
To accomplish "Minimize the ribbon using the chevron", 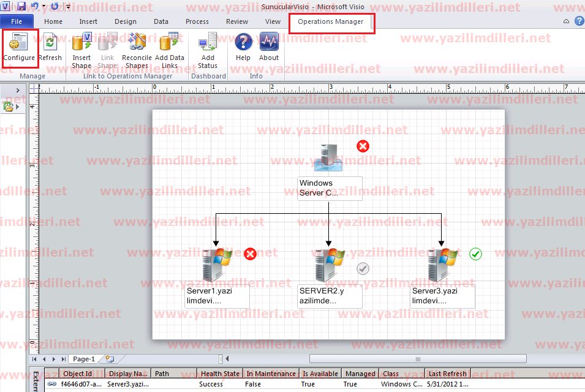I will pyautogui.click(x=566, y=21).
